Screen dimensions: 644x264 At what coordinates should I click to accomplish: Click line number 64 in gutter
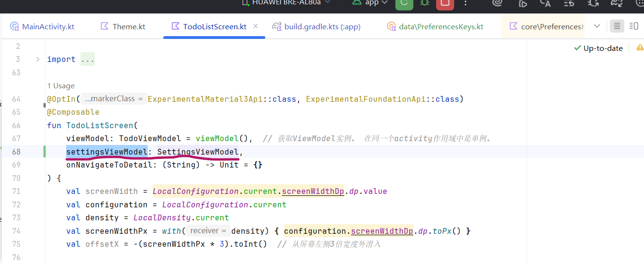pos(17,99)
